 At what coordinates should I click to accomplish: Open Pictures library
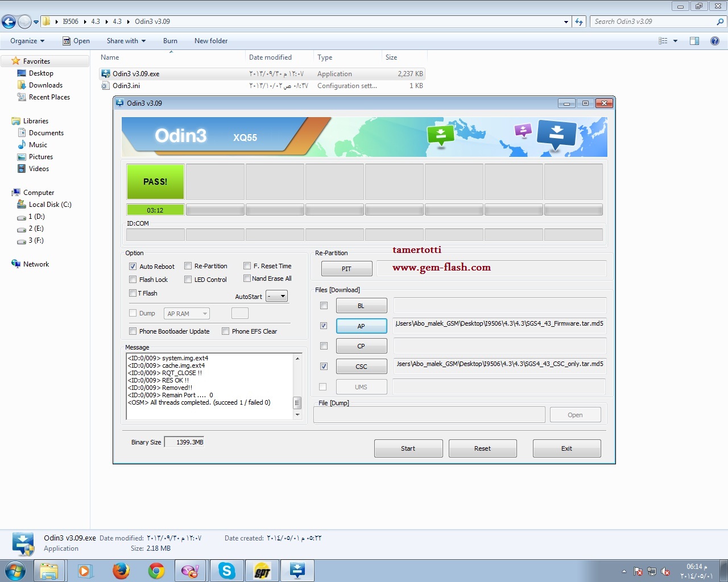(41, 157)
